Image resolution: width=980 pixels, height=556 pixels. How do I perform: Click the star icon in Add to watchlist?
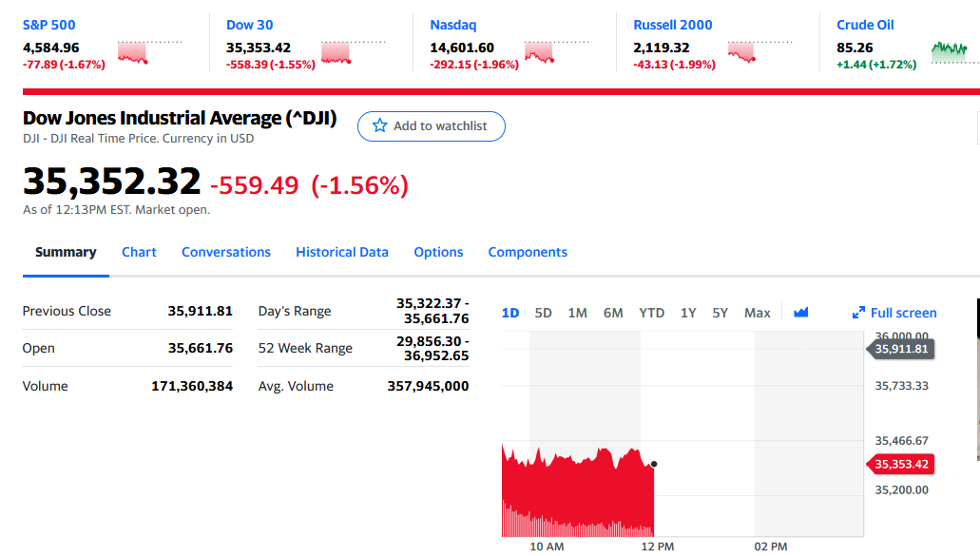point(379,125)
